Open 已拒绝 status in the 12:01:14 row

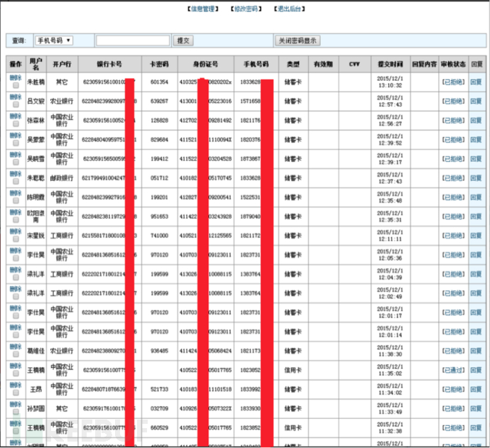[453, 332]
